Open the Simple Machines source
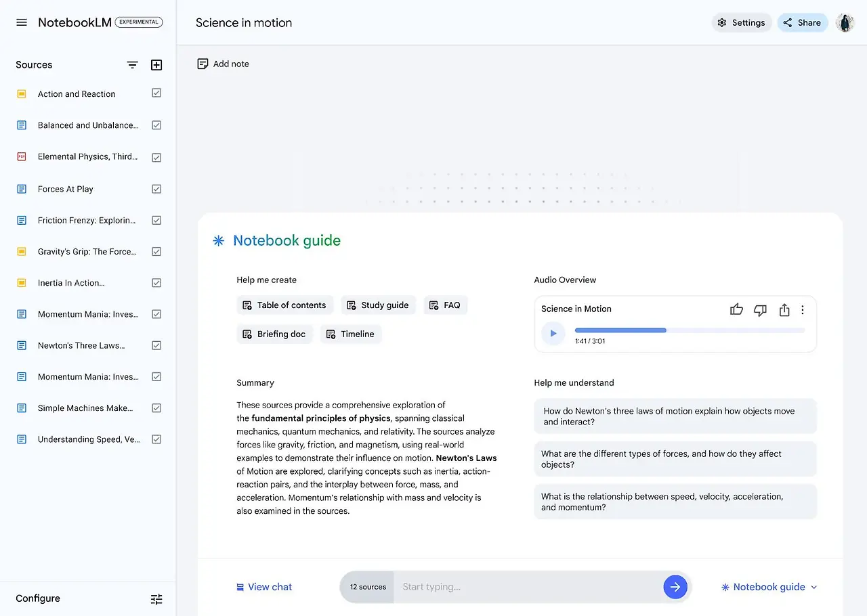The width and height of the screenshot is (867, 616). pos(85,408)
